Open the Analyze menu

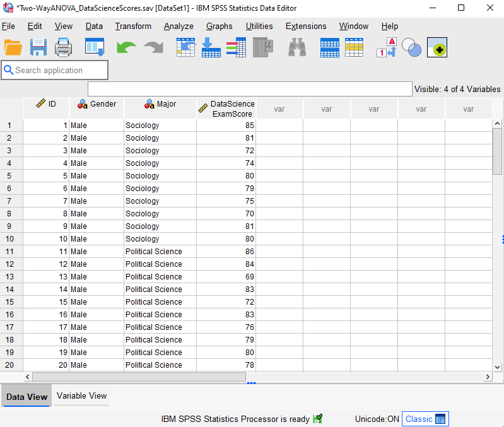pos(179,26)
